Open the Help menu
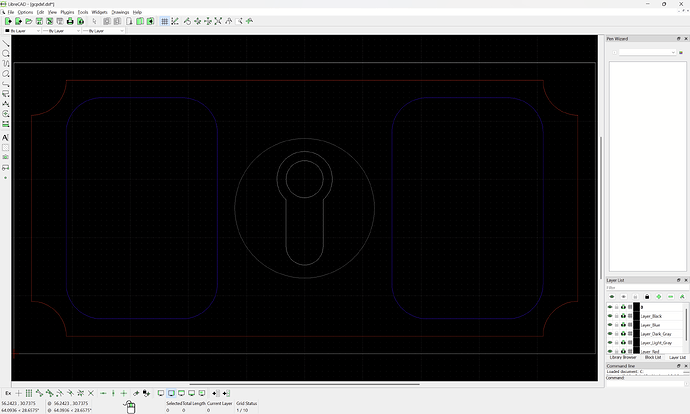Screen dimensions: 690x414 (137, 12)
